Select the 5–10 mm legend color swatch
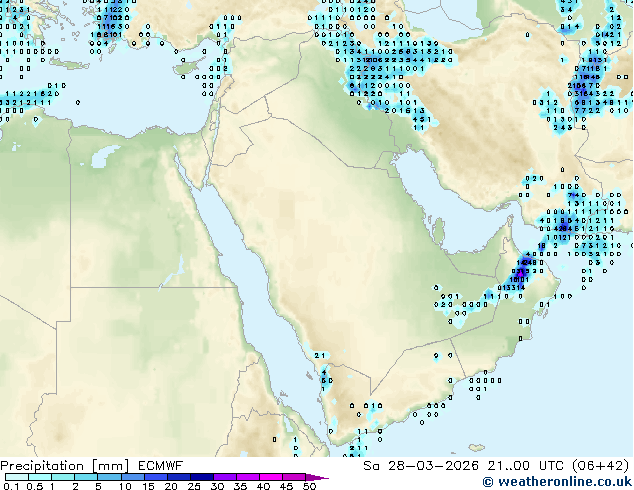 (109, 477)
